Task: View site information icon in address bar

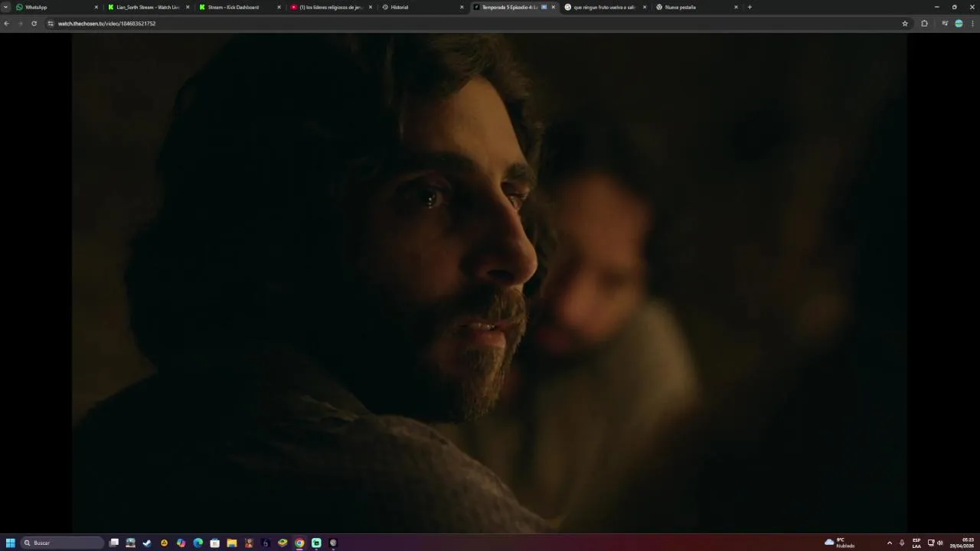Action: tap(51, 24)
